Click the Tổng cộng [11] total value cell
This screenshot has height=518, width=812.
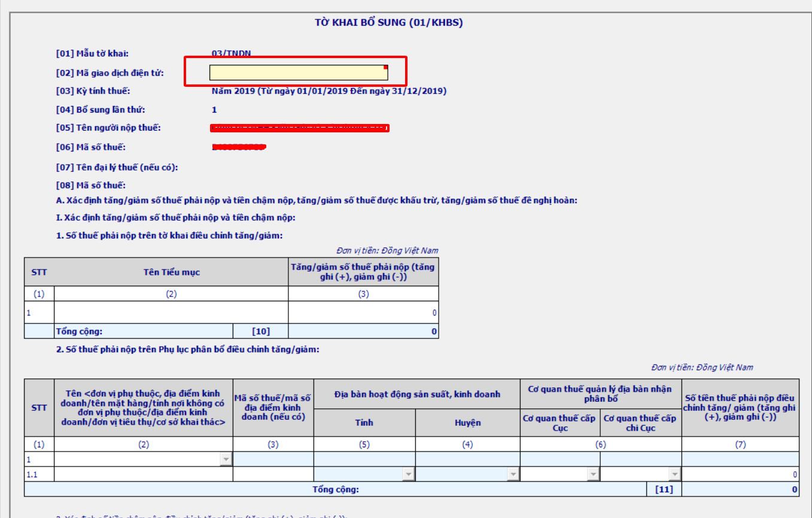(x=740, y=489)
